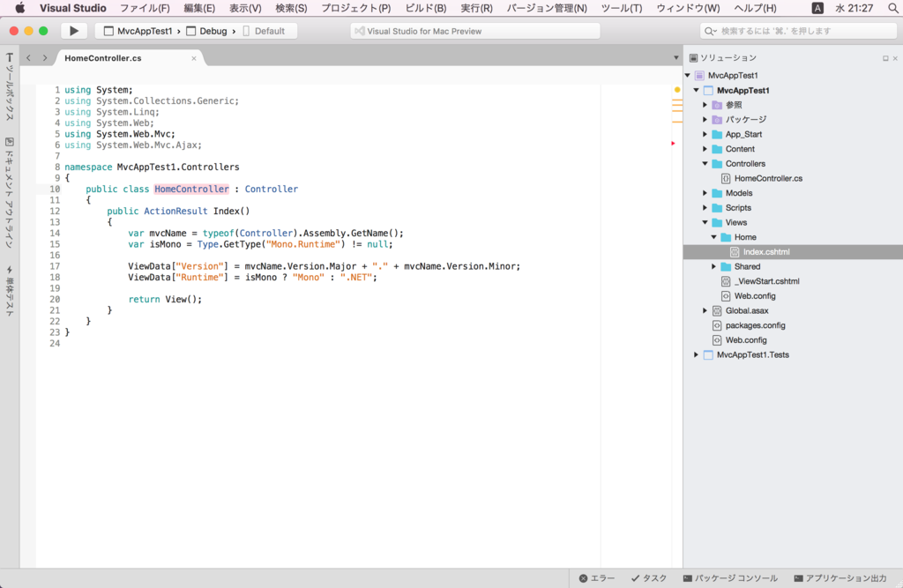
Task: Expand the Global.asax node
Action: tap(705, 310)
